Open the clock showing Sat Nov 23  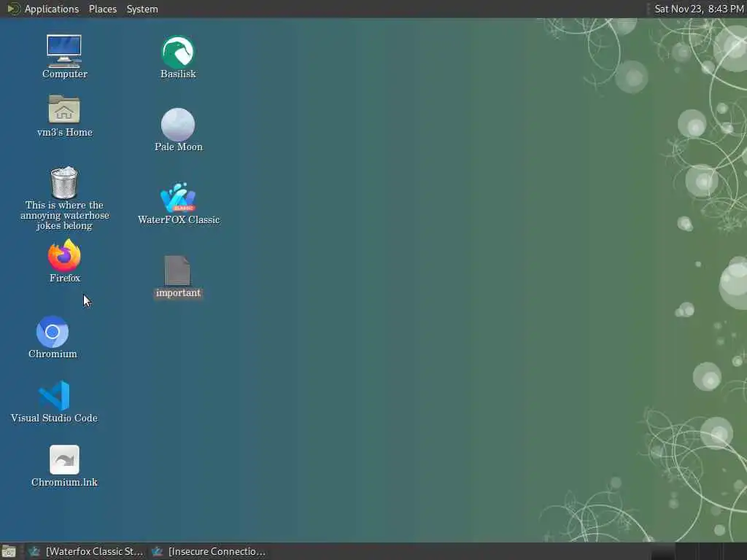tap(698, 9)
